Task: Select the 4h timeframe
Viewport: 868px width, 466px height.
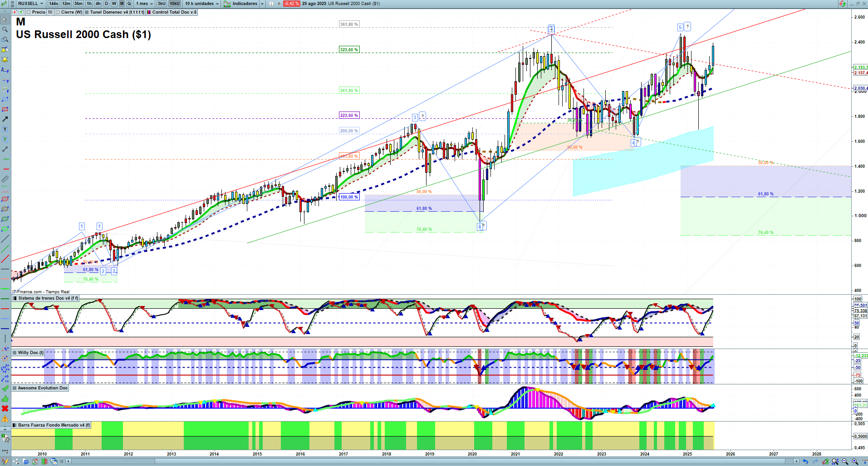Action: [x=98, y=4]
